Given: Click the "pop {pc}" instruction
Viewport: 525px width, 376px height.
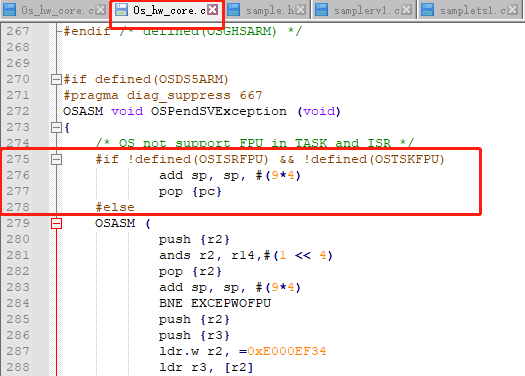Looking at the screenshot, I should [190, 192].
